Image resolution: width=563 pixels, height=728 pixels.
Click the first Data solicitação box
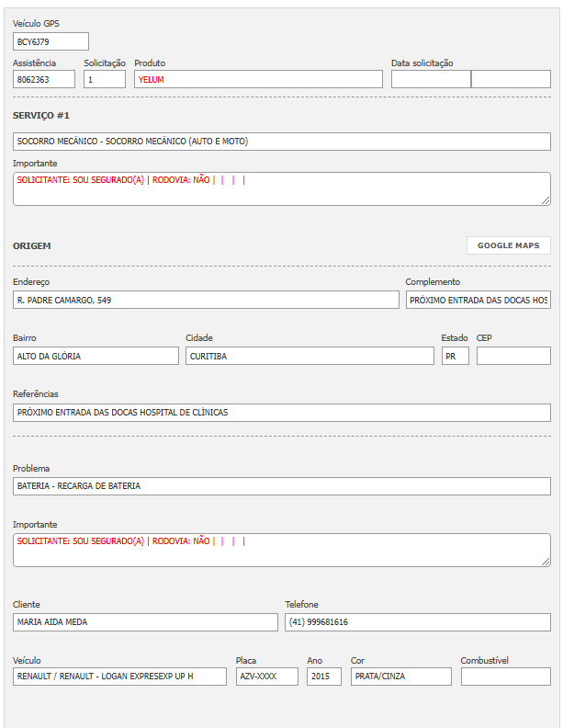pyautogui.click(x=431, y=80)
